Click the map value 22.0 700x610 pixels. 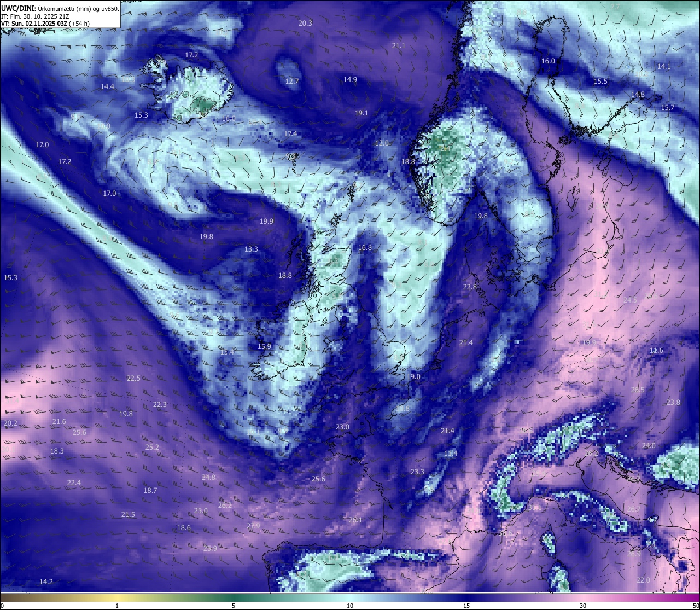click(643, 580)
